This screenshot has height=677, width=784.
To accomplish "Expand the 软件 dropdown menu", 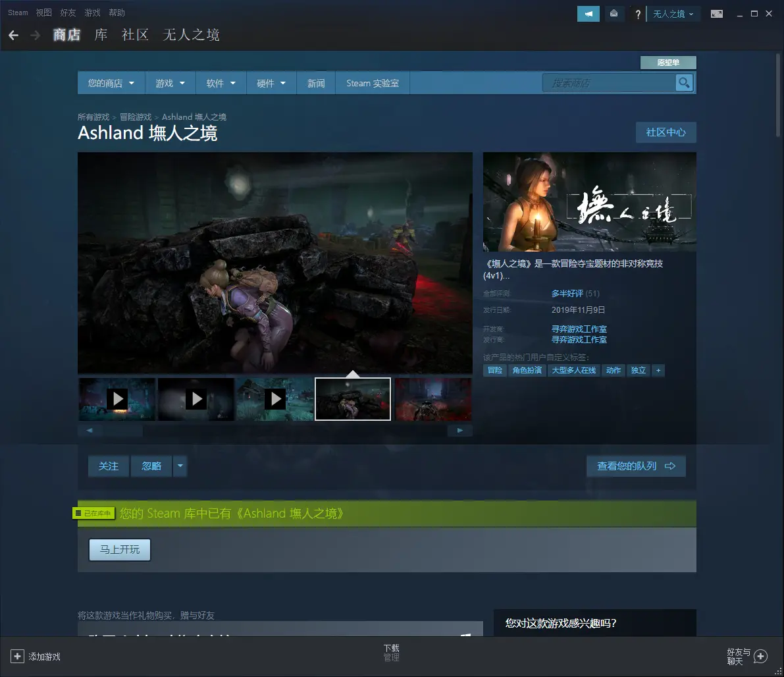I will pyautogui.click(x=221, y=83).
